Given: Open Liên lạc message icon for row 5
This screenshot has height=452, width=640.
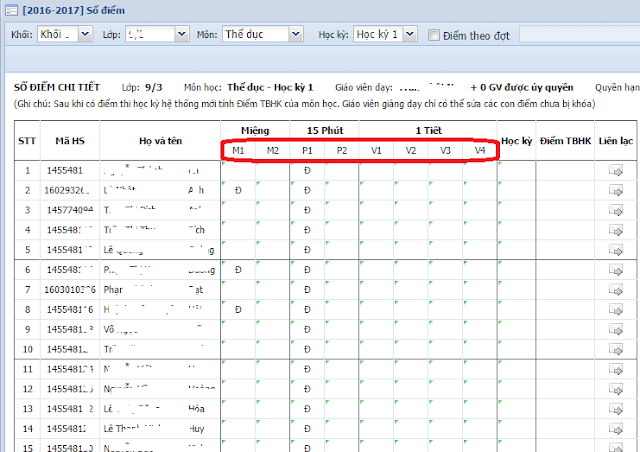Looking at the screenshot, I should [x=616, y=250].
